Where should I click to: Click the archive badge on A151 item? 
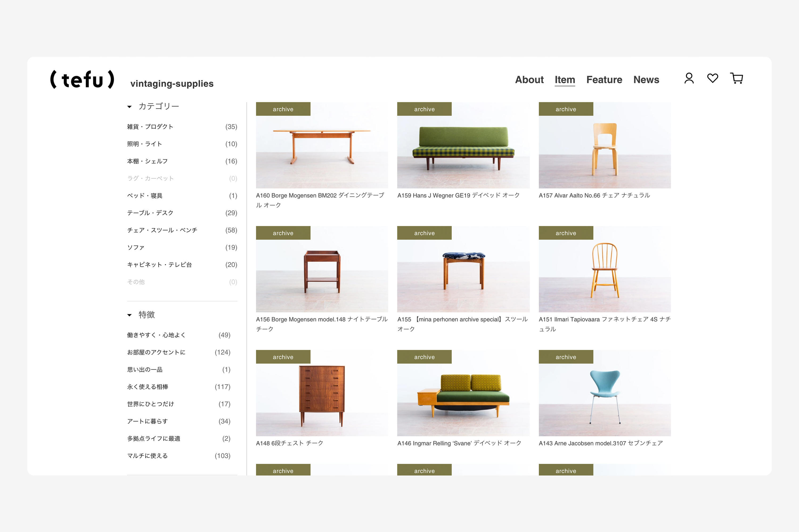[x=566, y=233]
